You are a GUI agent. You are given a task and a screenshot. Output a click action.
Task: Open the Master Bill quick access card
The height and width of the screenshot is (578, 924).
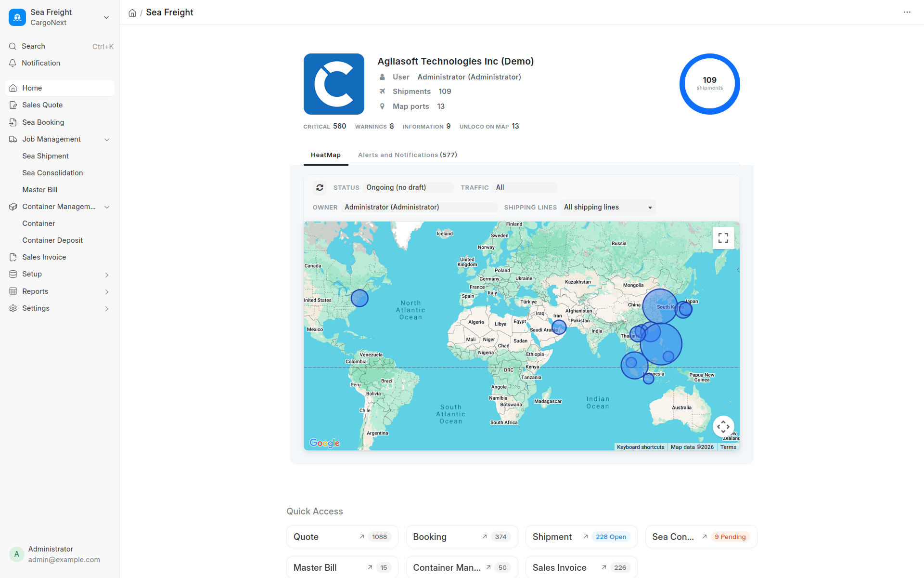pos(342,567)
